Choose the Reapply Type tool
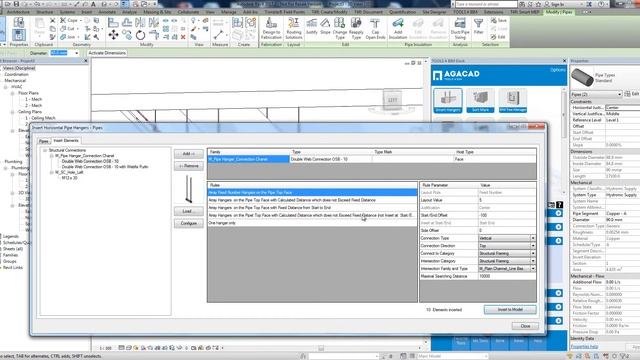The image size is (640, 360). click(356, 29)
